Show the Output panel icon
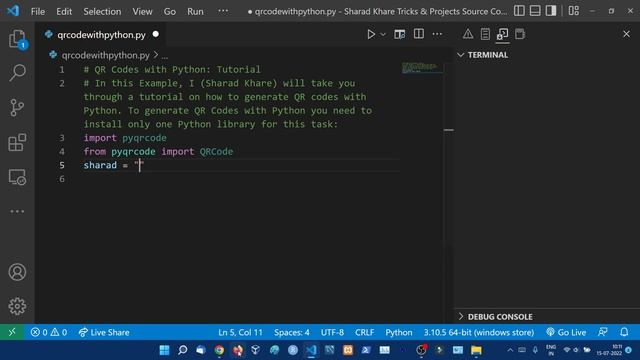The height and width of the screenshot is (360, 640). (485, 34)
